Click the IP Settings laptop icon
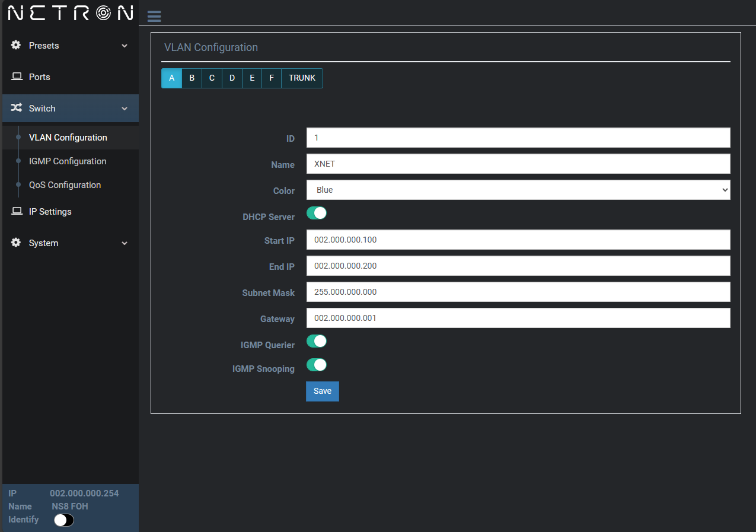Viewport: 756px width, 532px height. click(x=17, y=212)
